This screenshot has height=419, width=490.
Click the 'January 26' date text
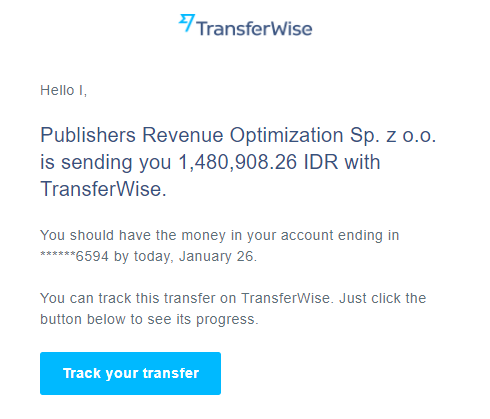(x=218, y=256)
